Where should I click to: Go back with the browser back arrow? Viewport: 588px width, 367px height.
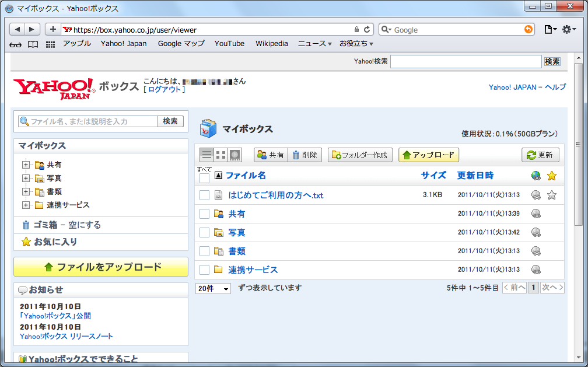(x=17, y=29)
